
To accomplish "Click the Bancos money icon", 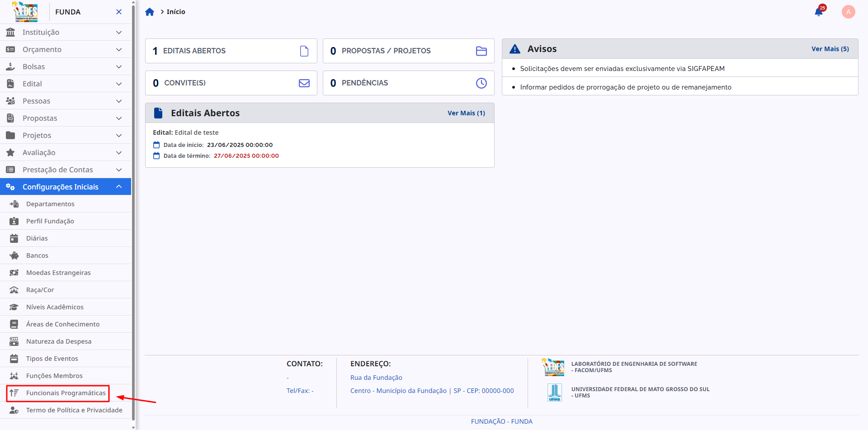I will (14, 255).
